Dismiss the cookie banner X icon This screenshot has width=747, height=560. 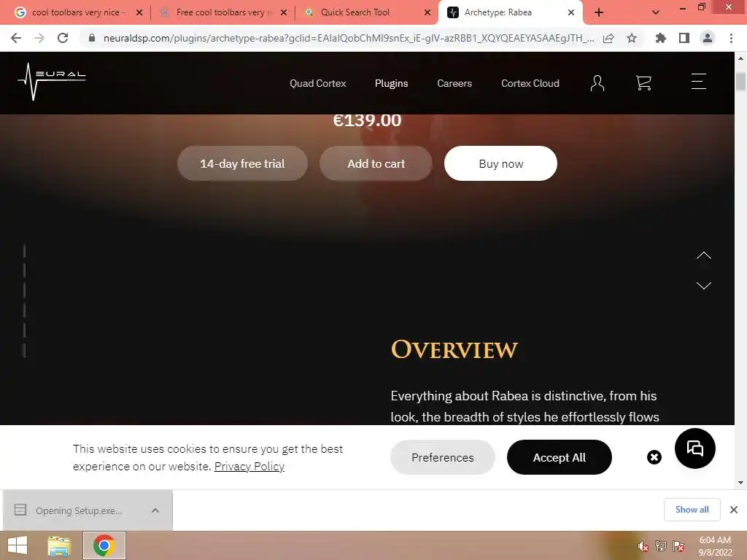pyautogui.click(x=654, y=457)
